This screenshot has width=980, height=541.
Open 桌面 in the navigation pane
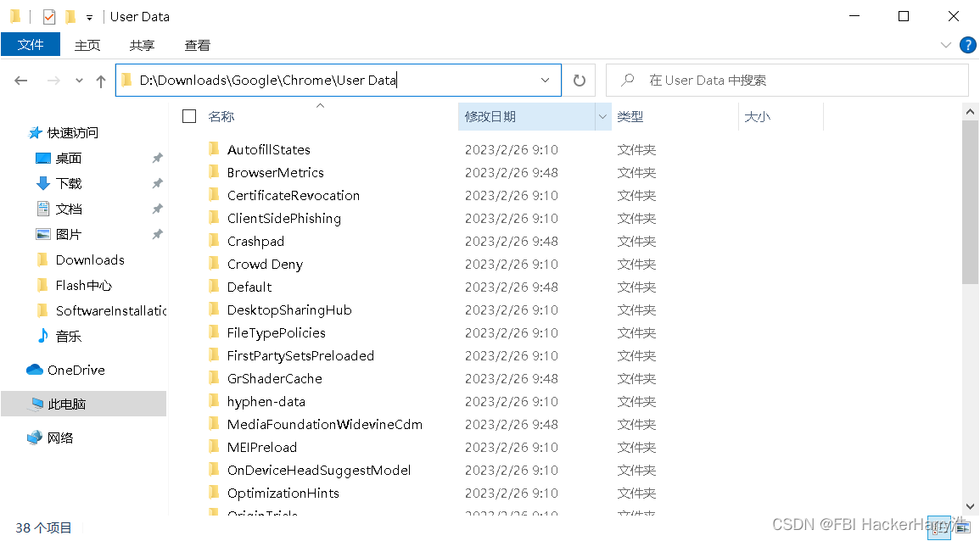[x=69, y=158]
